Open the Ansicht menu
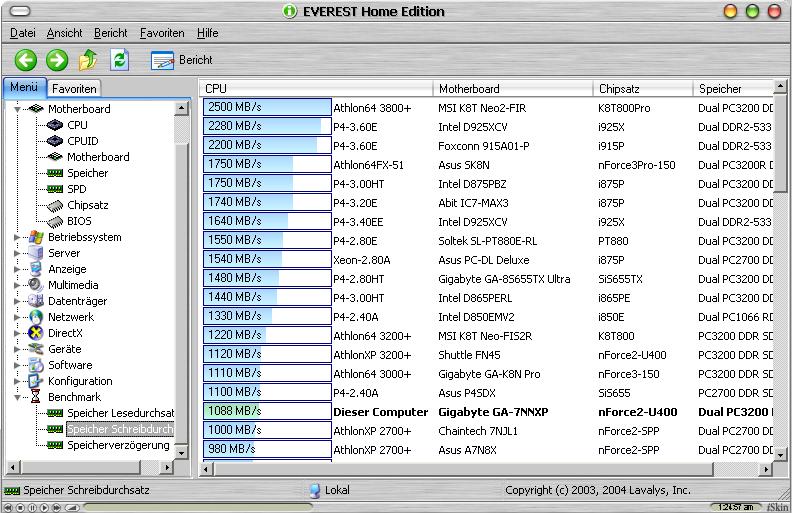Image resolution: width=792 pixels, height=513 pixels. 64,33
